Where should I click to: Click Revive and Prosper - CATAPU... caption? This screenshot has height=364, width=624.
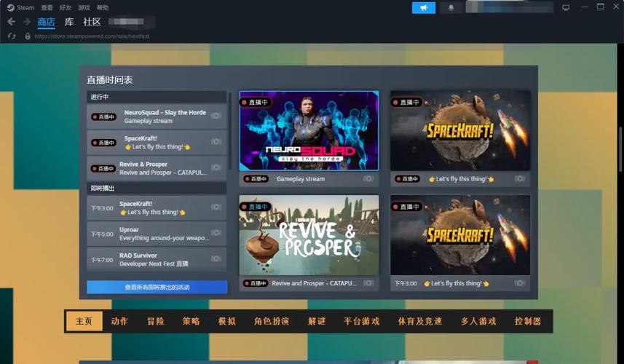[x=314, y=283]
